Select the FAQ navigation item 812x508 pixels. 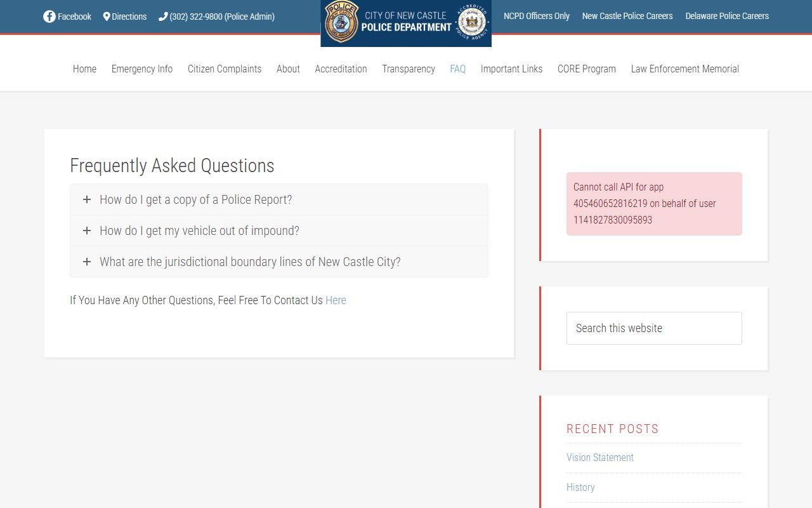(457, 69)
